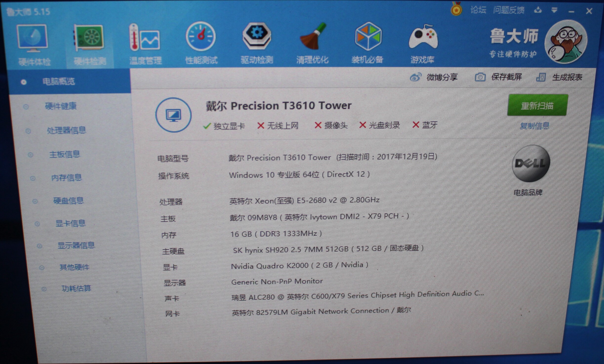The height and width of the screenshot is (364, 604).
Task: Click the 处理器 row label
Action: pyautogui.click(x=171, y=202)
